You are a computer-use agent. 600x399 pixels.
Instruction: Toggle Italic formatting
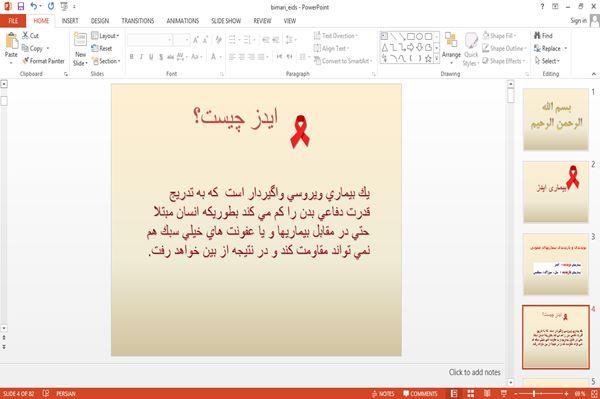click(x=142, y=57)
